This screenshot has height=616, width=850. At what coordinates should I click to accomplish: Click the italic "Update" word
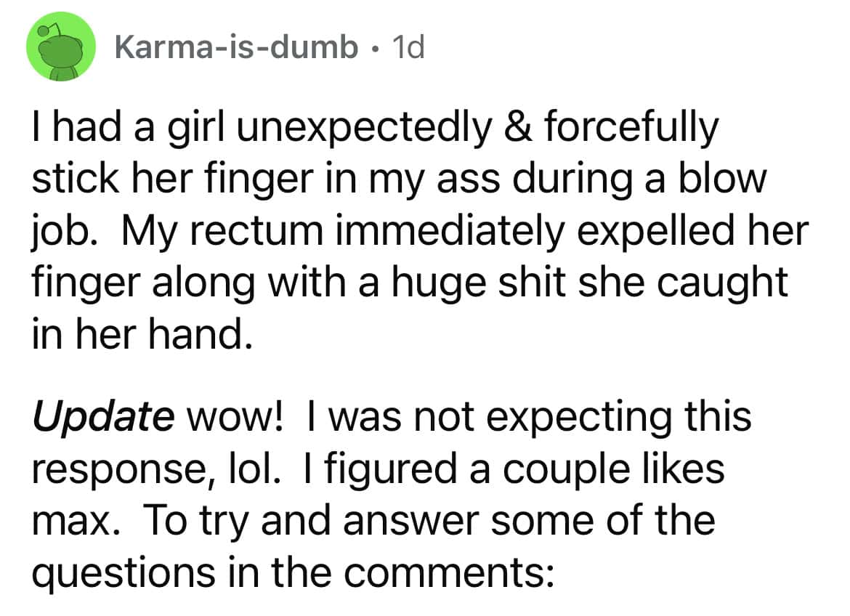coord(101,418)
